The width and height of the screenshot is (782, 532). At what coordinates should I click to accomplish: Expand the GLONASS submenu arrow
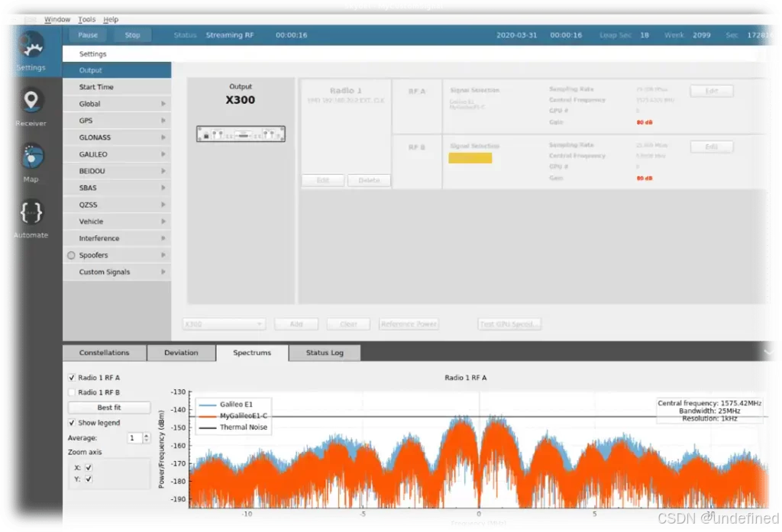163,137
